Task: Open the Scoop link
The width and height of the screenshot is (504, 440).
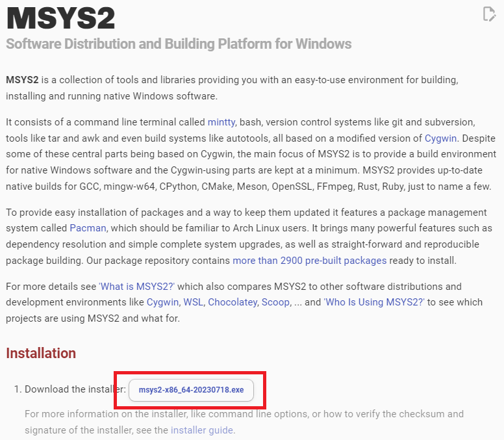Action: (275, 302)
